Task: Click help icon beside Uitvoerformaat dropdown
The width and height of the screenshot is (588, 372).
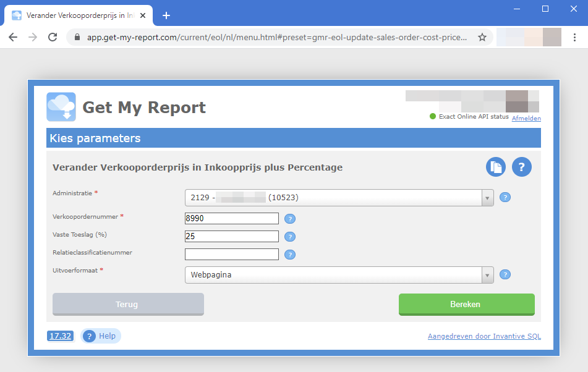Action: pos(505,274)
